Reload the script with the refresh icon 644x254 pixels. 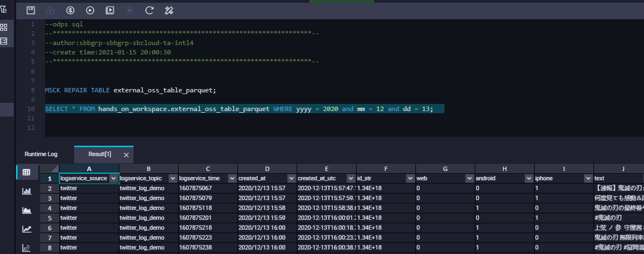[149, 10]
